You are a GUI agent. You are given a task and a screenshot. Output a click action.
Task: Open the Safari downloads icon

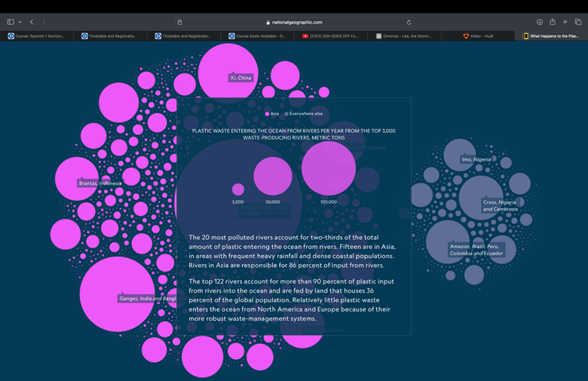pyautogui.click(x=540, y=22)
